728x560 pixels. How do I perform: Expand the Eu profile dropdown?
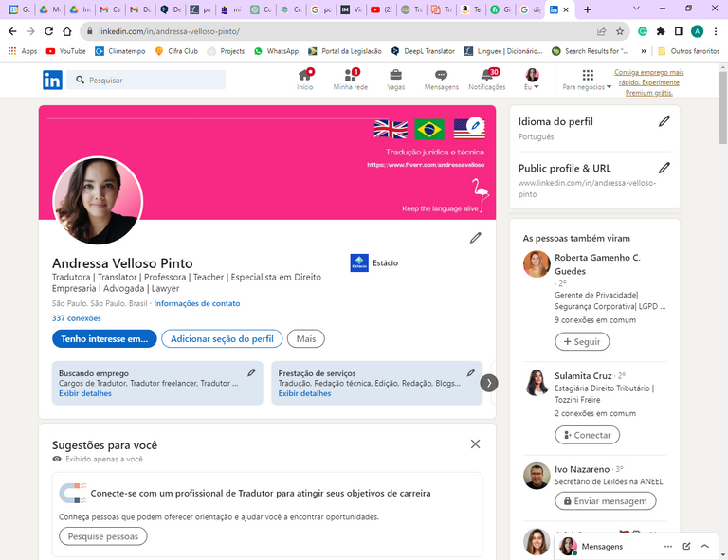coord(533,81)
